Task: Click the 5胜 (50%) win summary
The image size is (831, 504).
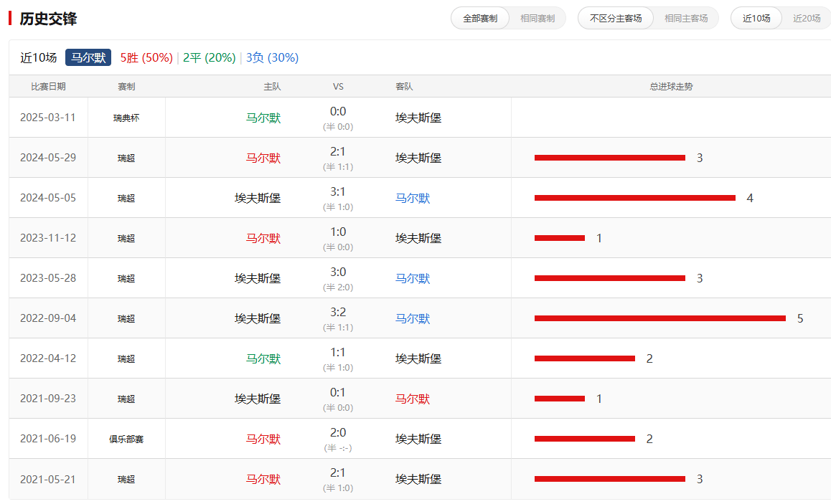Action: [x=146, y=57]
